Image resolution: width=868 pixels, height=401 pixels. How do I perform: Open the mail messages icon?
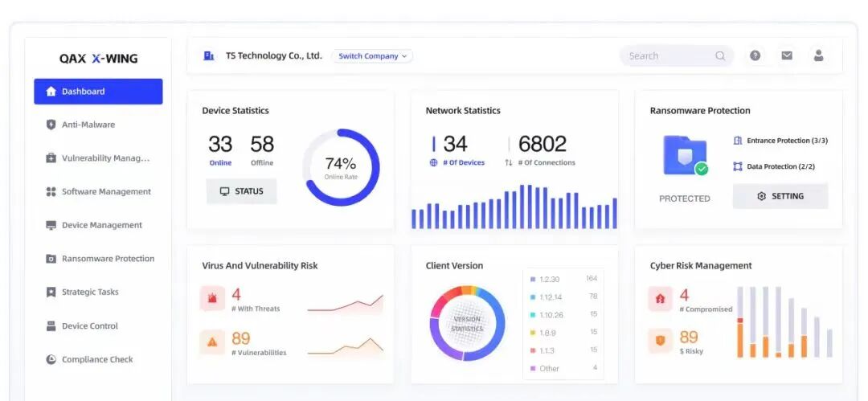click(x=787, y=55)
